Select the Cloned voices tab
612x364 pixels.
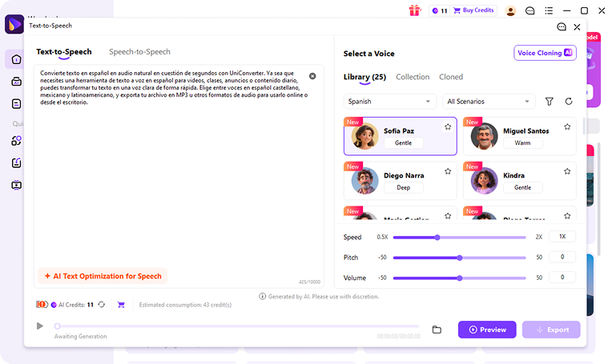(x=451, y=77)
